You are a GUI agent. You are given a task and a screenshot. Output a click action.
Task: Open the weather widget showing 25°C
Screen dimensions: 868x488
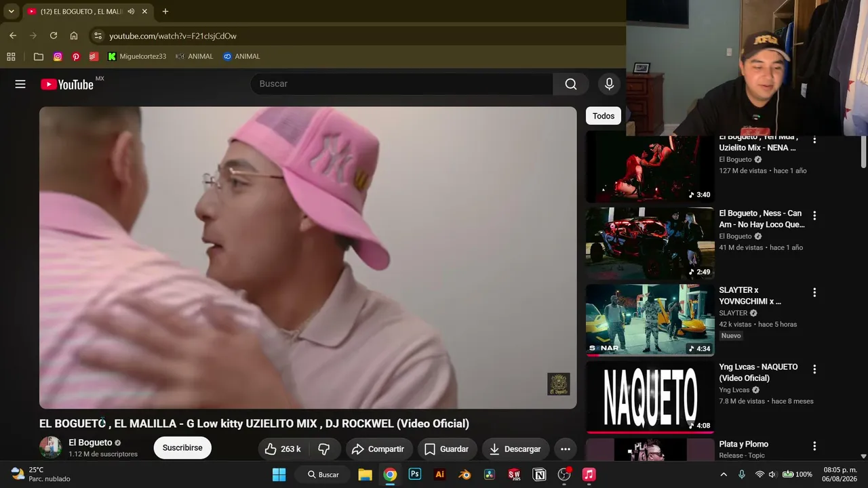(x=41, y=474)
